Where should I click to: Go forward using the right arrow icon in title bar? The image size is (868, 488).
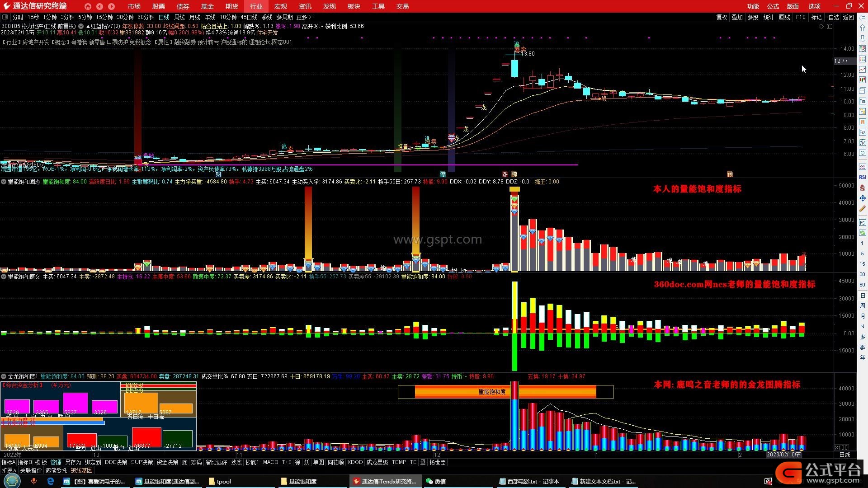coord(111,6)
